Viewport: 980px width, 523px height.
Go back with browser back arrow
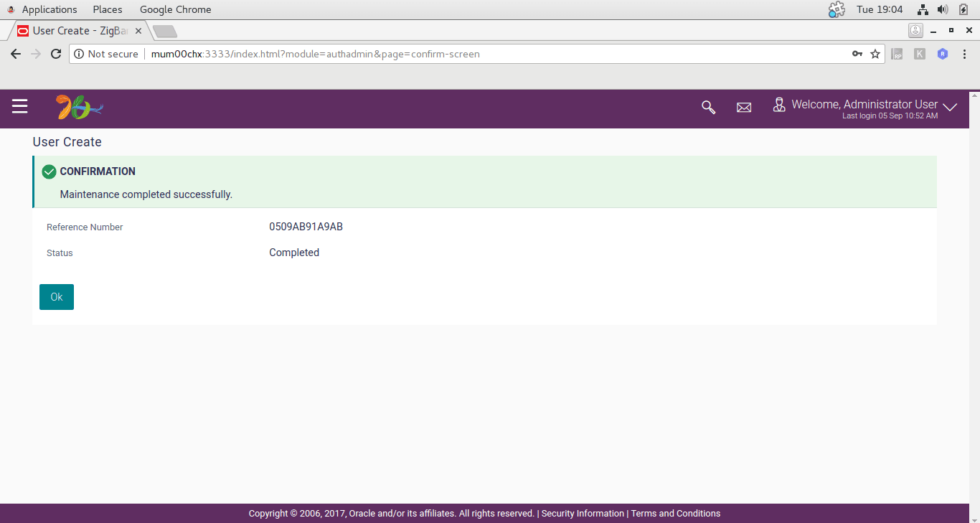click(16, 54)
